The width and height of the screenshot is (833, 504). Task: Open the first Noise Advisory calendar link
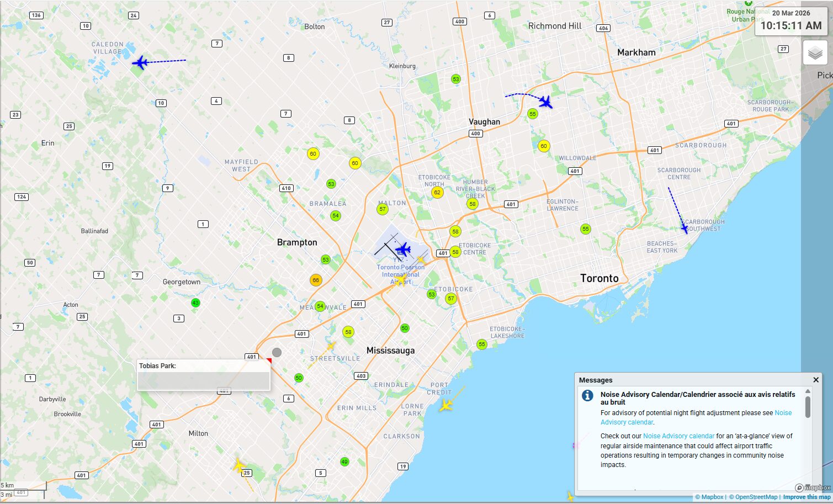click(696, 417)
